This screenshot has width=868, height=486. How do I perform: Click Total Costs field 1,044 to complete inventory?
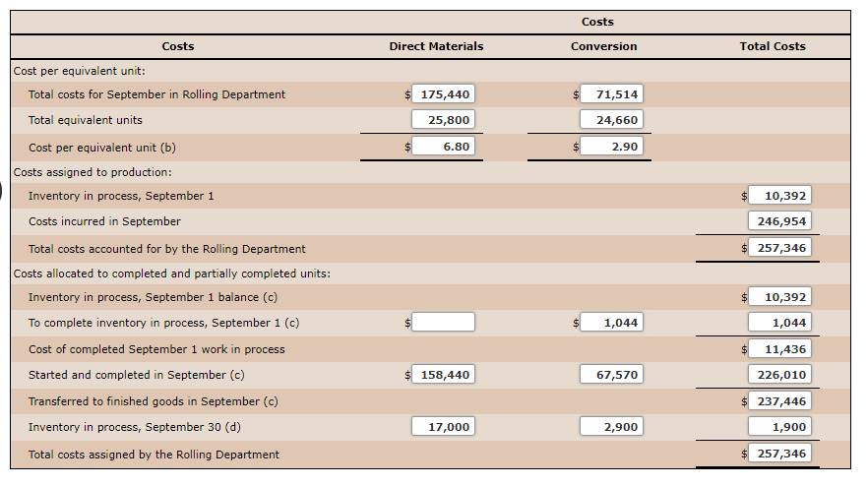click(779, 322)
